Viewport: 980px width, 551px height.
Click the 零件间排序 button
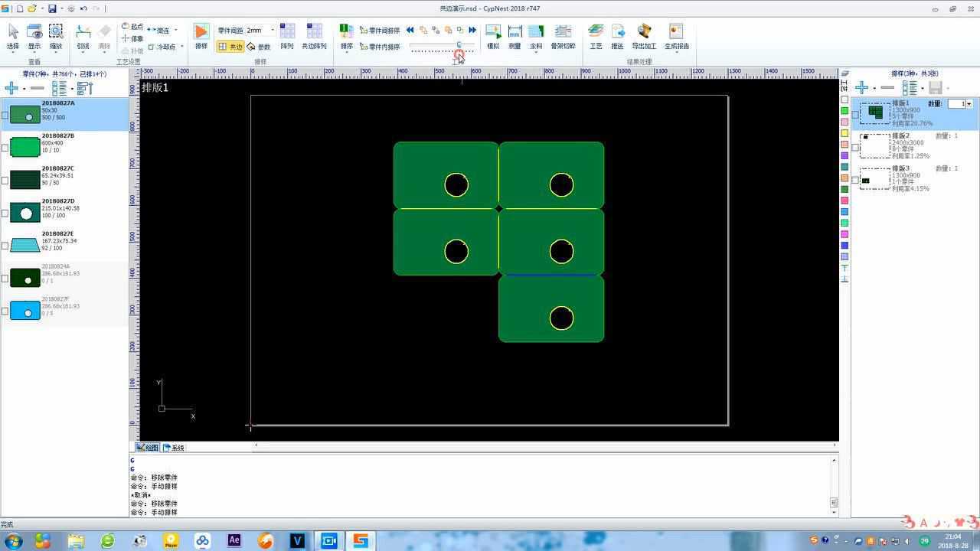click(381, 31)
